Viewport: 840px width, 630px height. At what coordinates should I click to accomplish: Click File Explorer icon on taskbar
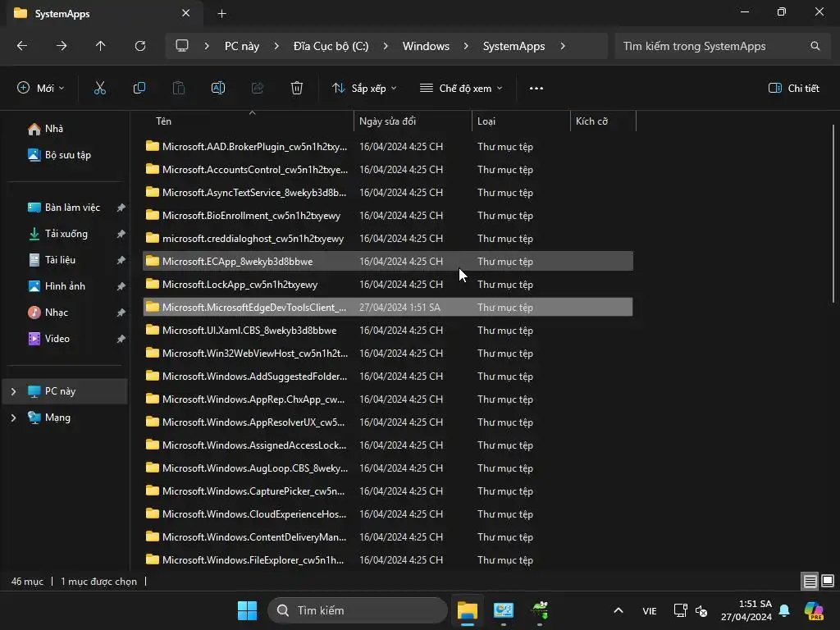click(467, 610)
